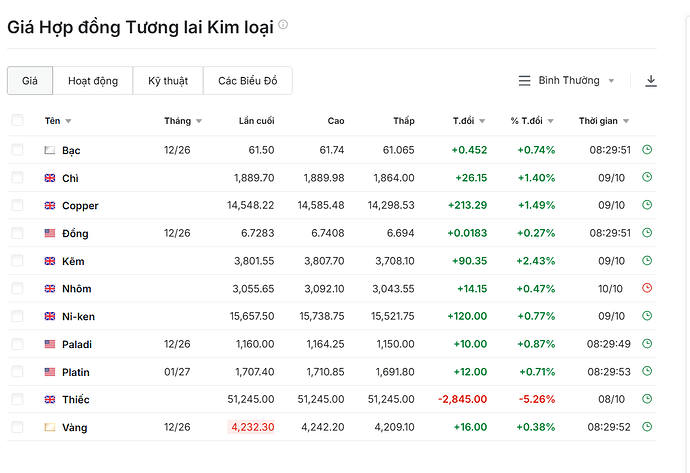Click the clock icon in Bạc row

point(647,150)
